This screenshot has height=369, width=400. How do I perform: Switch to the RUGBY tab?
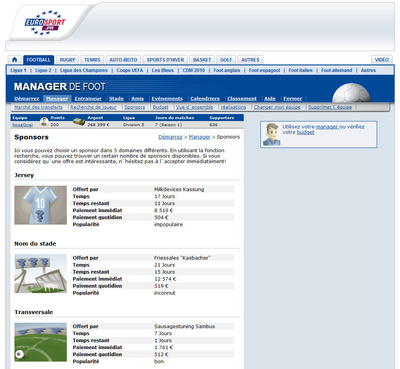(x=67, y=60)
